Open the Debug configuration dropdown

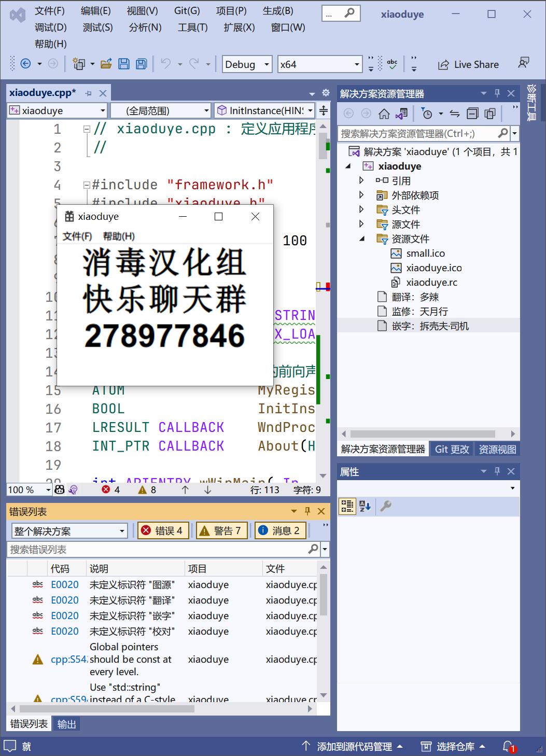coord(247,64)
